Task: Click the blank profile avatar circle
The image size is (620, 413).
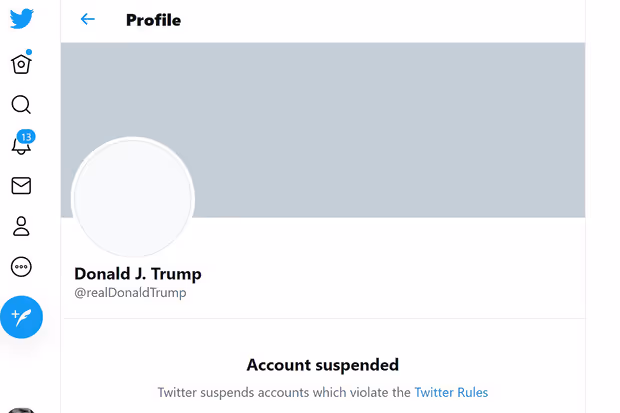Action: tap(133, 197)
